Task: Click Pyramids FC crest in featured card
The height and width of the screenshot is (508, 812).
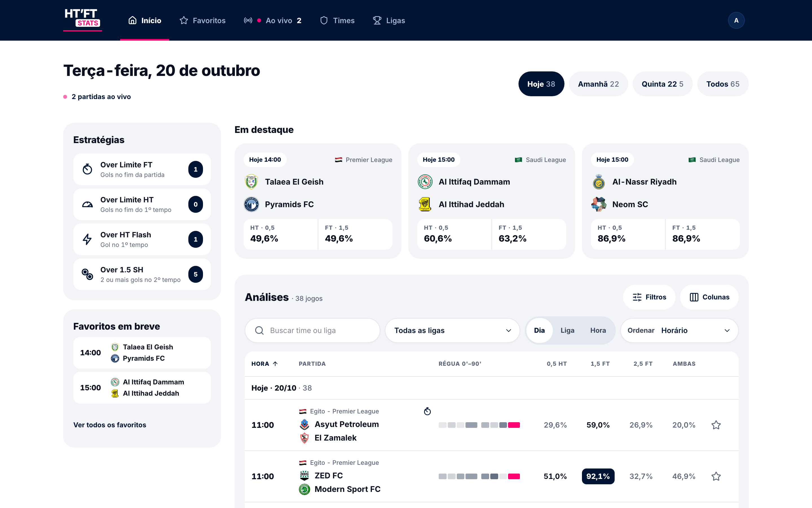Action: [x=251, y=204]
